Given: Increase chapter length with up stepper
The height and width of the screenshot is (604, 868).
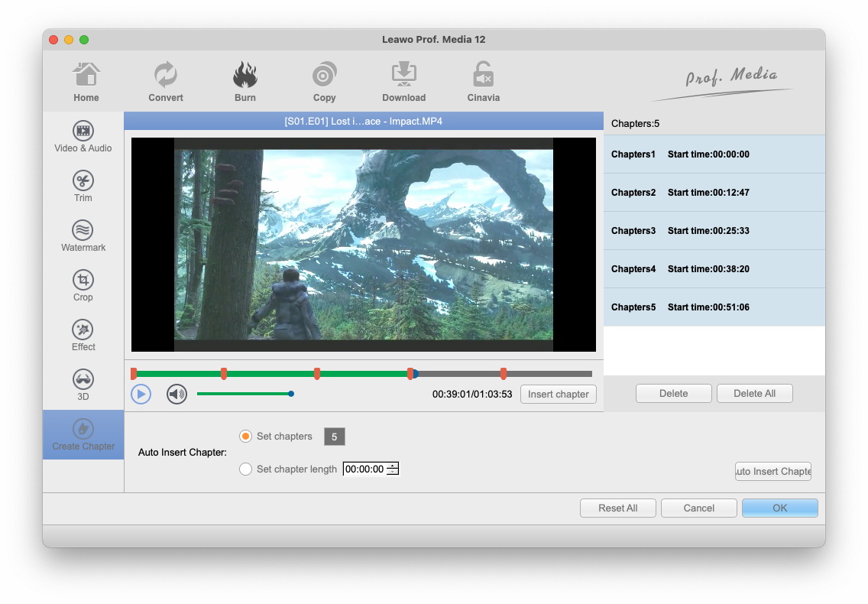Looking at the screenshot, I should click(393, 466).
